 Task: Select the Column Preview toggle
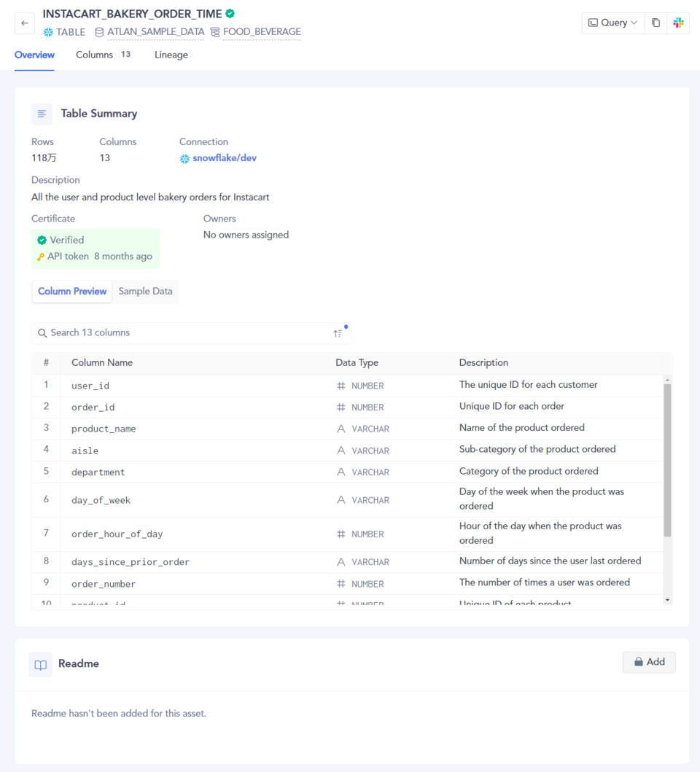click(71, 291)
